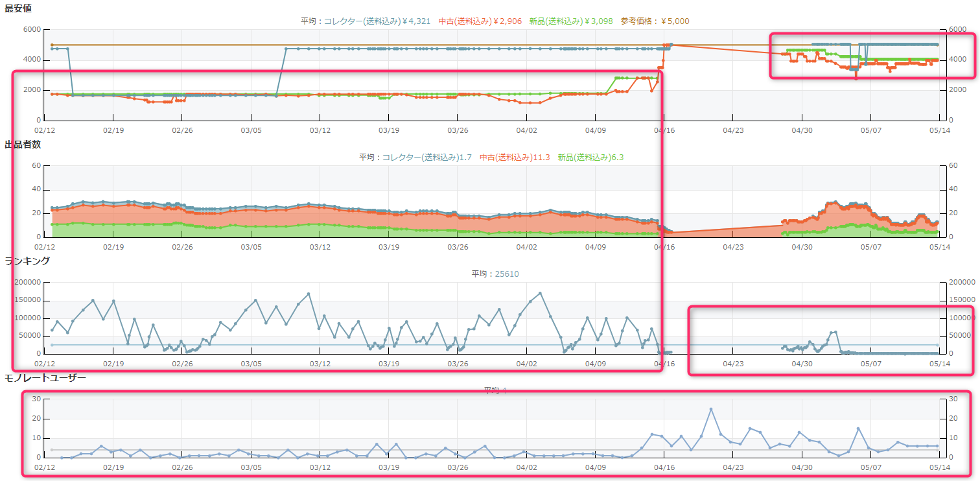Image resolution: width=980 pixels, height=481 pixels.
Task: Toggle the コレクター series in 最安値 legend
Action: coord(366,21)
